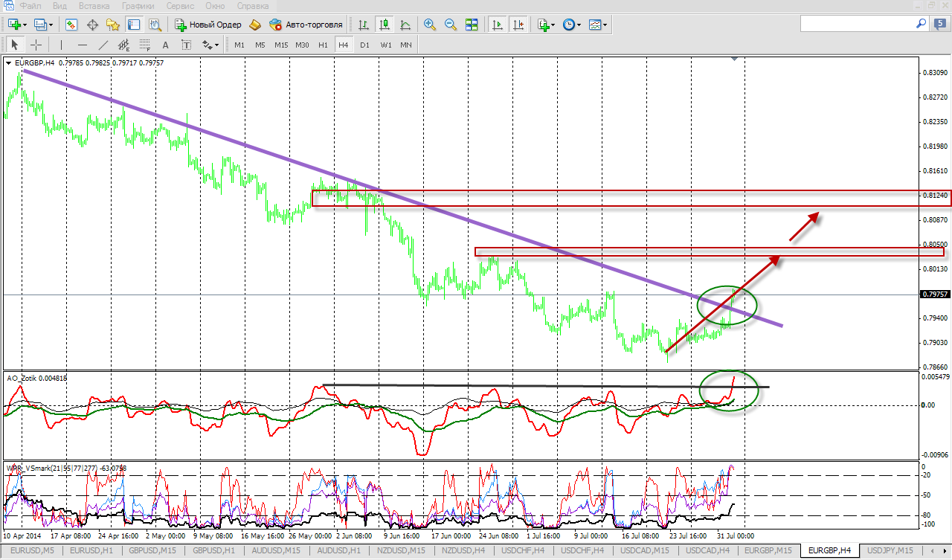Open the Сервис menu
This screenshot has height=560, width=952.
coord(180,5)
